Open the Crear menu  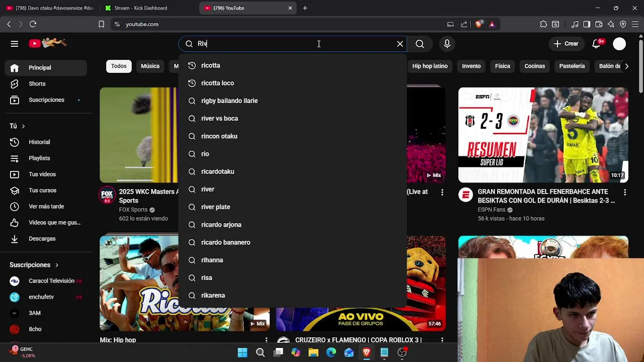tap(566, 44)
